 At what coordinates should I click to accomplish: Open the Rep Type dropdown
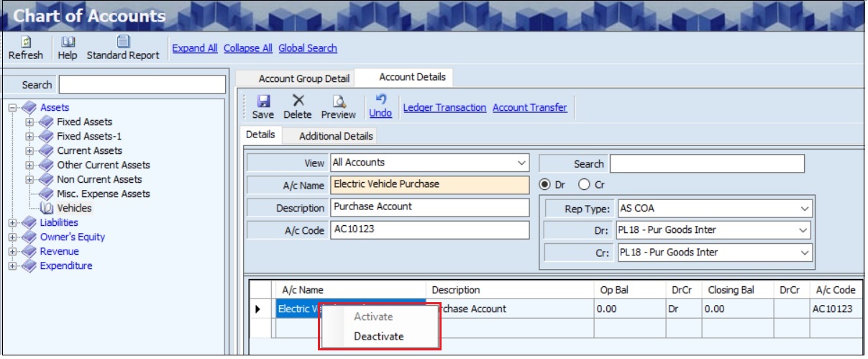[x=804, y=209]
